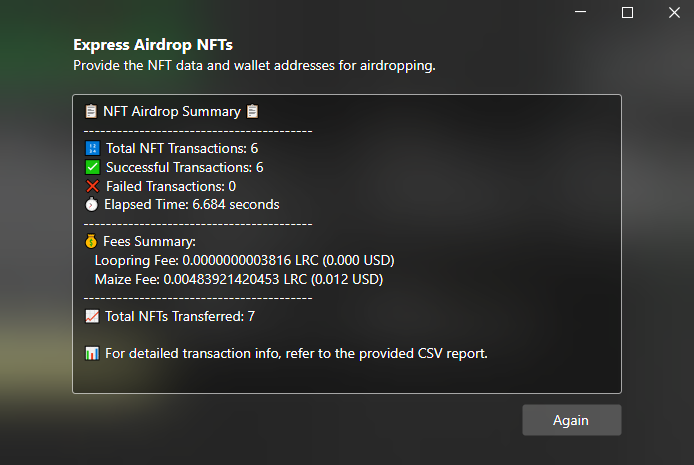Image resolution: width=694 pixels, height=465 pixels.
Task: Click the clipboard icon after NFT Airdrop Summary
Action: click(252, 111)
